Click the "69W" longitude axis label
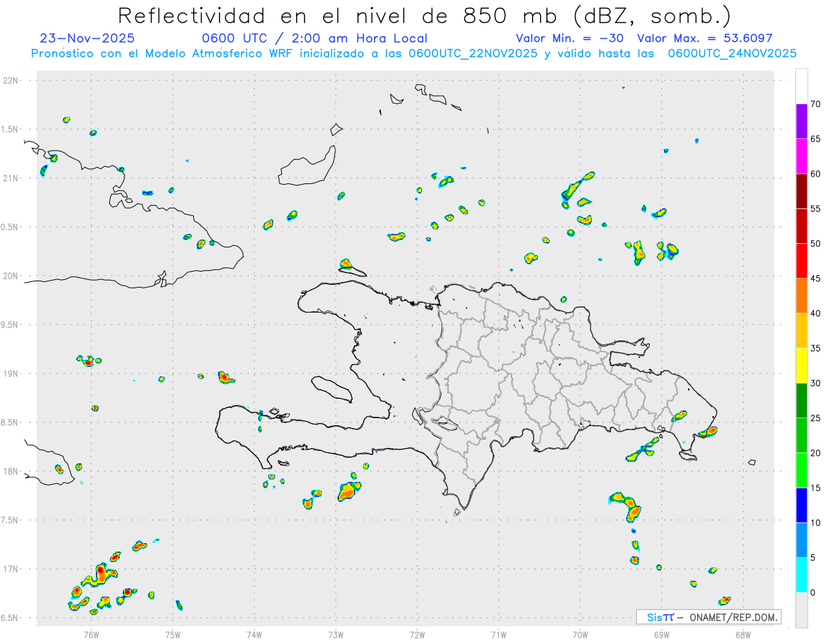 (662, 634)
